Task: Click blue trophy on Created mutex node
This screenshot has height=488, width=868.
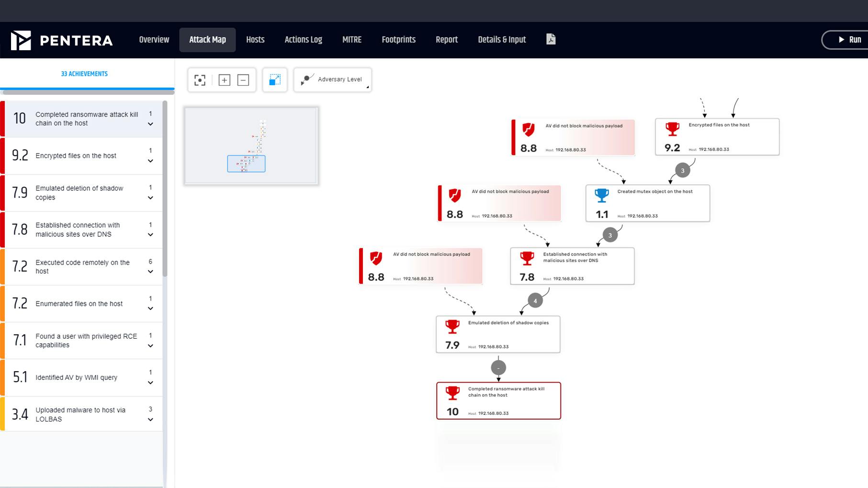Action: 601,195
